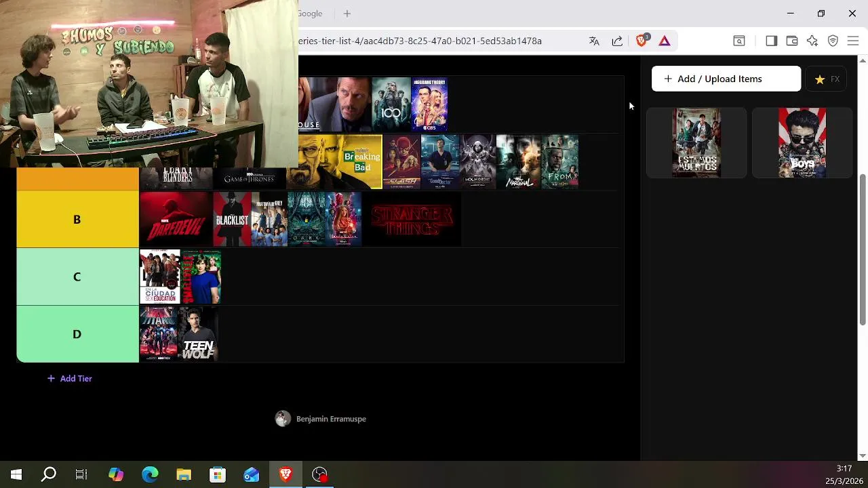Screen dimensions: 868x488
Task: Select the Teen Wolf poster
Action: click(x=198, y=334)
